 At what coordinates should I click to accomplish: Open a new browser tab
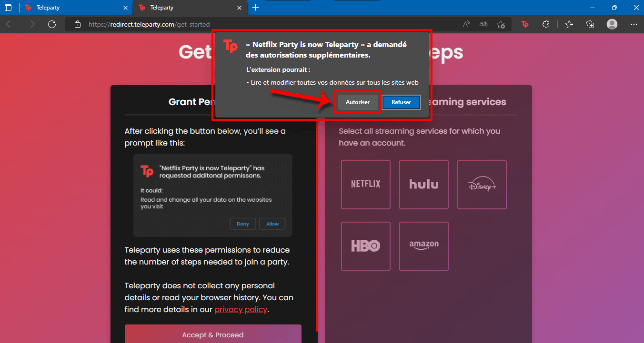[256, 8]
